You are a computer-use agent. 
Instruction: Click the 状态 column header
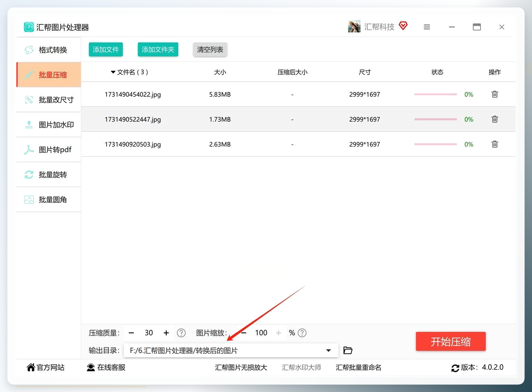click(437, 72)
